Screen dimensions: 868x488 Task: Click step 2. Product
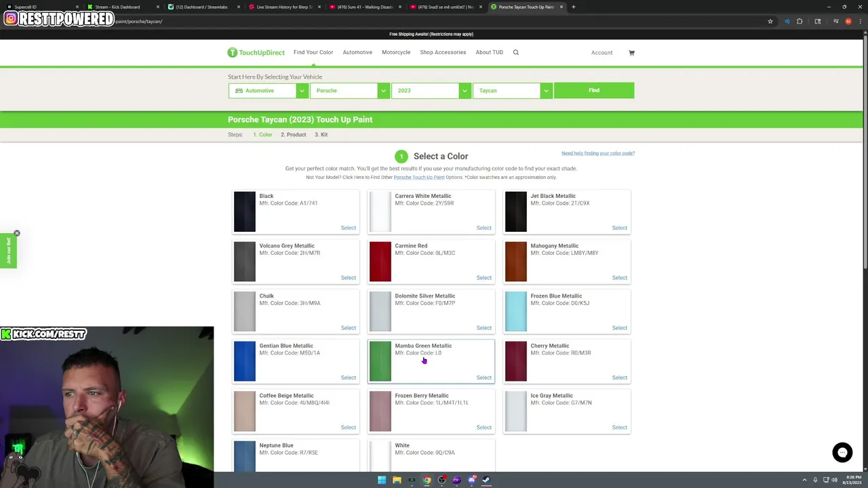click(294, 135)
